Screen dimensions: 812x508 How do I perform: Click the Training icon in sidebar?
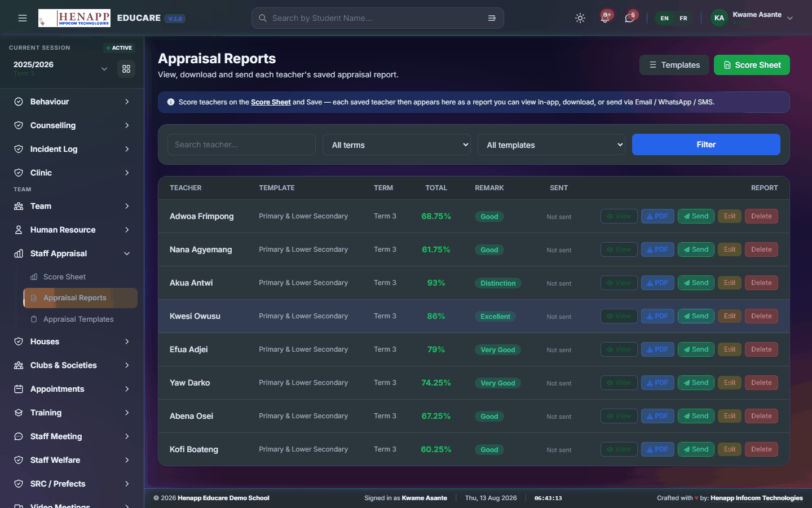[x=19, y=413]
